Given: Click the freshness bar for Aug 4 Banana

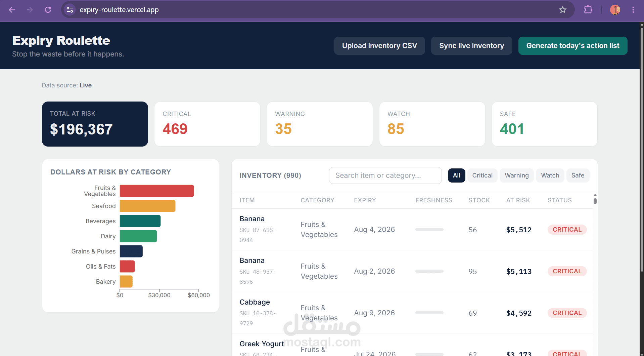Looking at the screenshot, I should point(429,230).
